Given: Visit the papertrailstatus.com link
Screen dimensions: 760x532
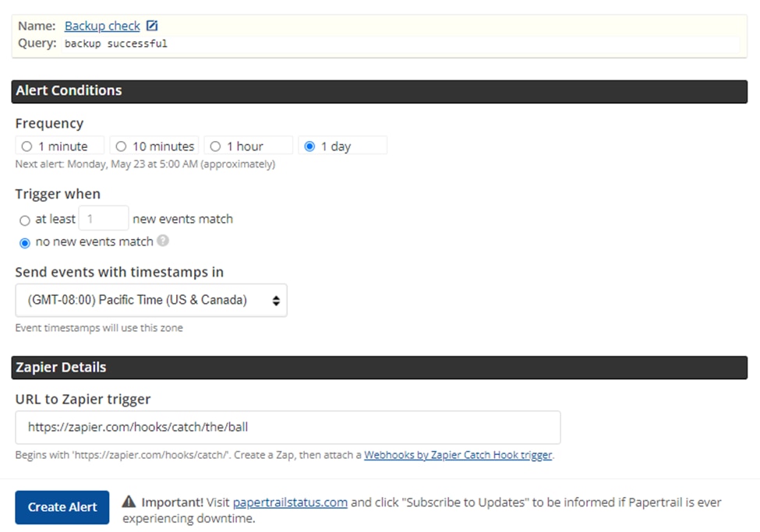Looking at the screenshot, I should click(x=290, y=502).
